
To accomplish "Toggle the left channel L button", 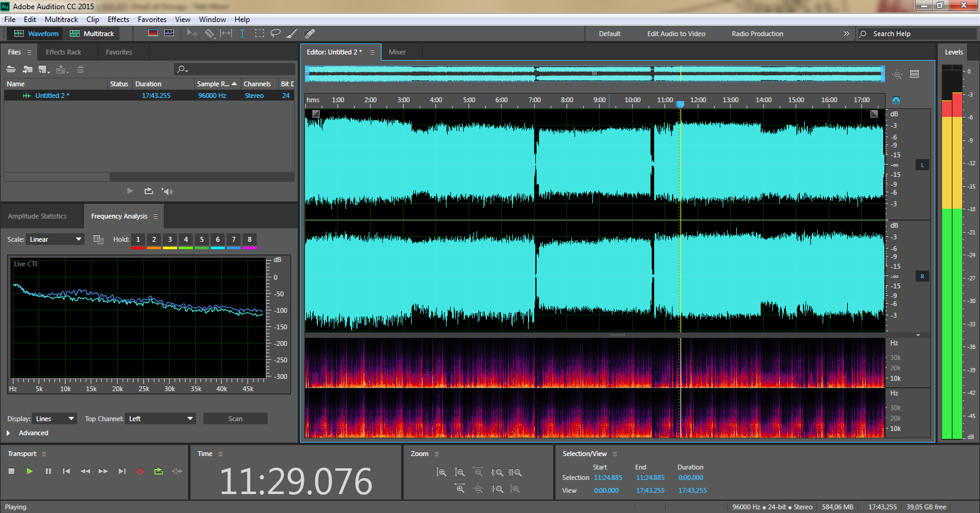I will [x=922, y=165].
